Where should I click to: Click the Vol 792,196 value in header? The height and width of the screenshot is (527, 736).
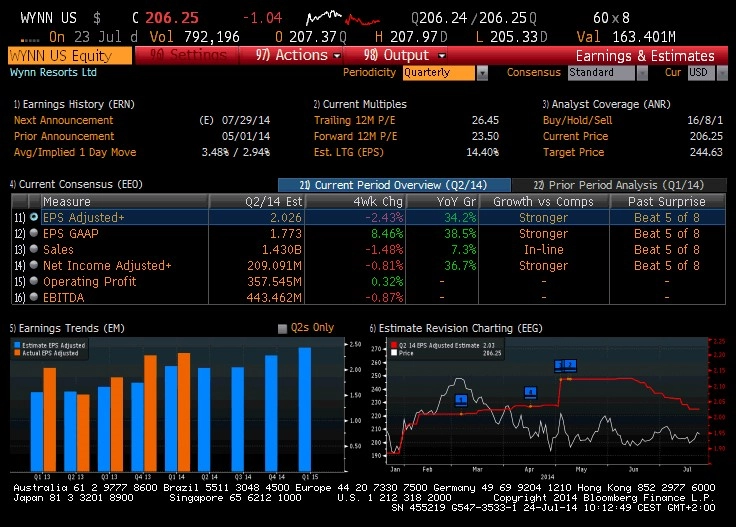[212, 37]
